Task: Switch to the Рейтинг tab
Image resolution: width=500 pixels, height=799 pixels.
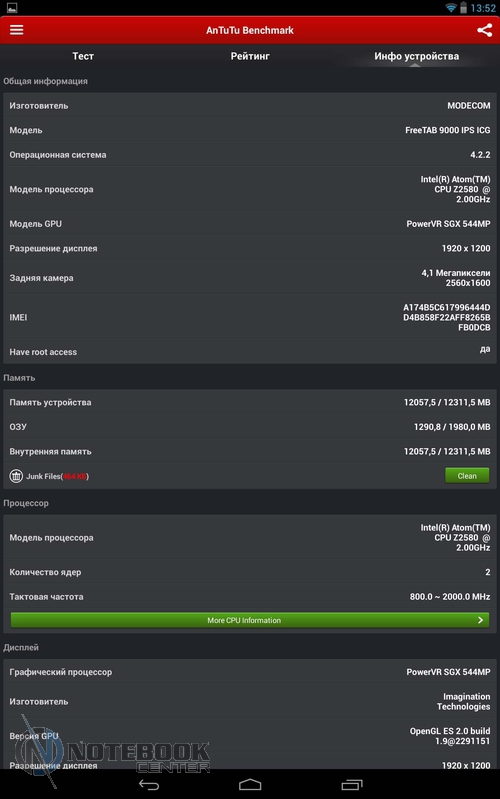Action: pos(250,56)
